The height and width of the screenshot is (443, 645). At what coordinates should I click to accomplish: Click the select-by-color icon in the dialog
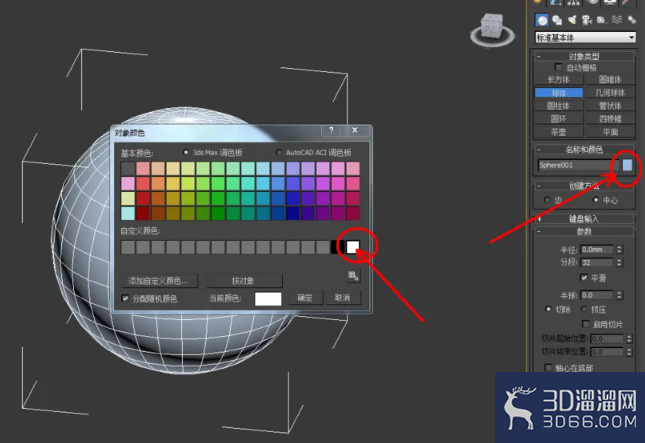pyautogui.click(x=353, y=275)
